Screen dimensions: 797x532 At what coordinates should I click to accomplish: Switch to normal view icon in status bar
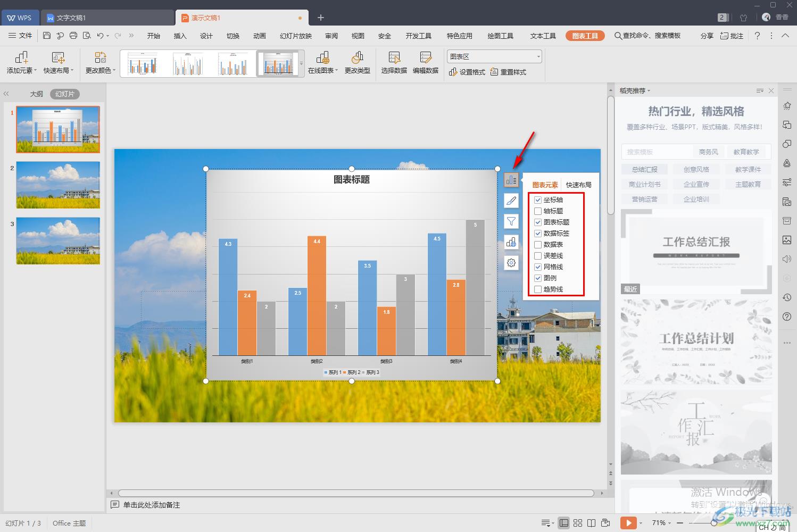tap(564, 523)
